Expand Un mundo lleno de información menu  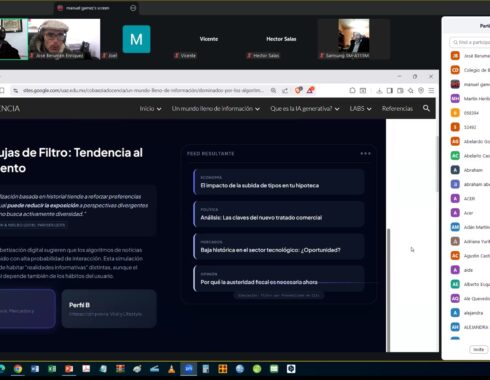(x=216, y=109)
